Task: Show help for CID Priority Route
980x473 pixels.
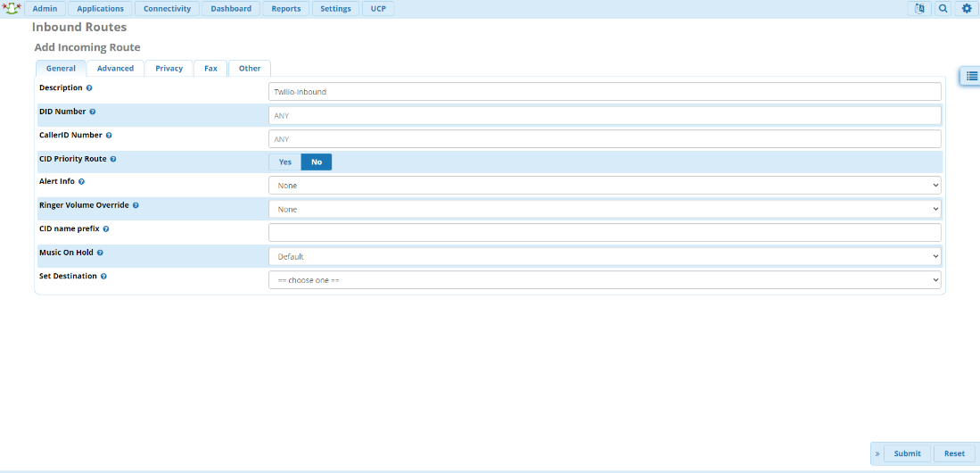Action: [113, 159]
